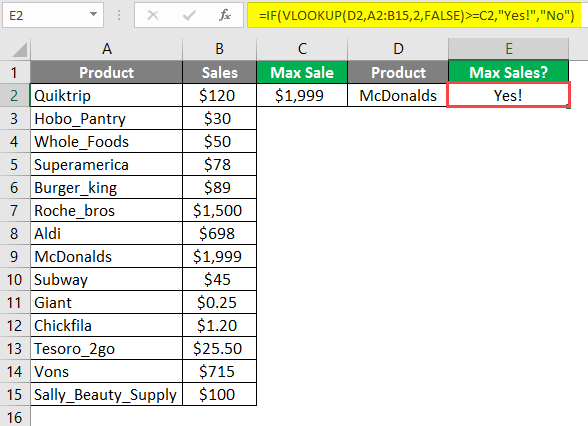The height and width of the screenshot is (426, 588).
Task: Select the '$50' sales cell
Action: (219, 141)
